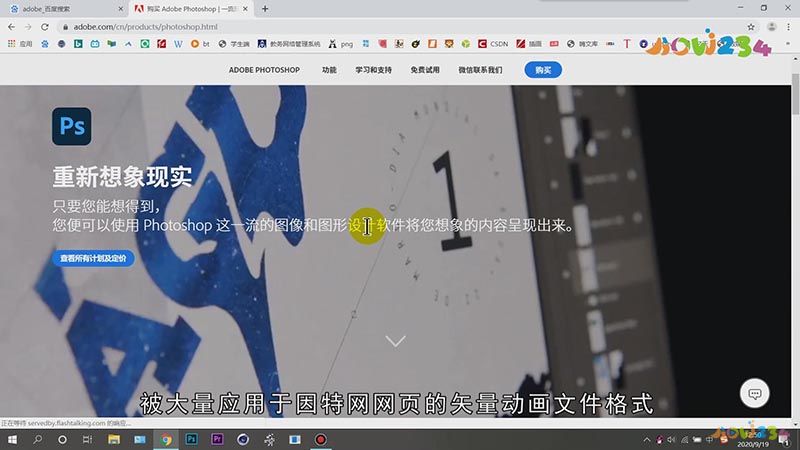Screen dimensions: 800x450
Task: Open the Windows Start menu
Action: coord(12,439)
